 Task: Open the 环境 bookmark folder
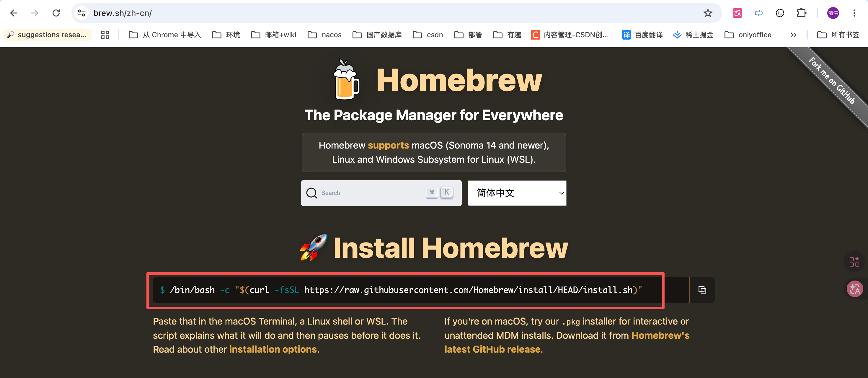pos(226,35)
